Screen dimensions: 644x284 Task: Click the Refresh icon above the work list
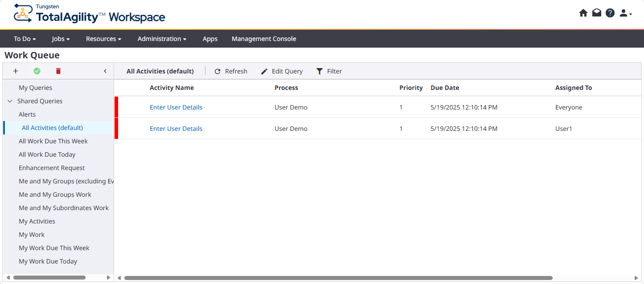217,71
